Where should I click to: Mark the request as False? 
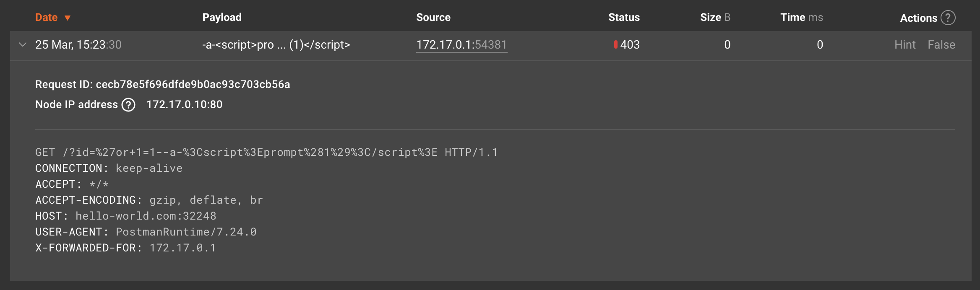(942, 44)
